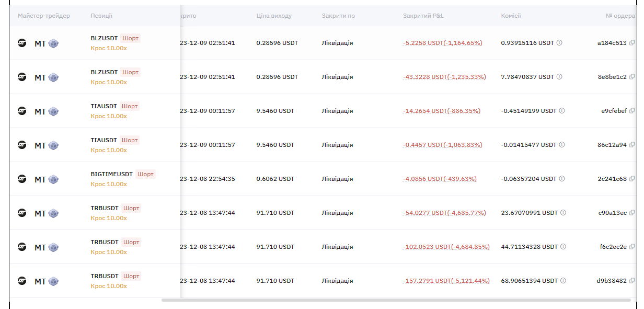Copy order number e9cfebef
Viewport: 644px width, 309px height.
(632, 111)
